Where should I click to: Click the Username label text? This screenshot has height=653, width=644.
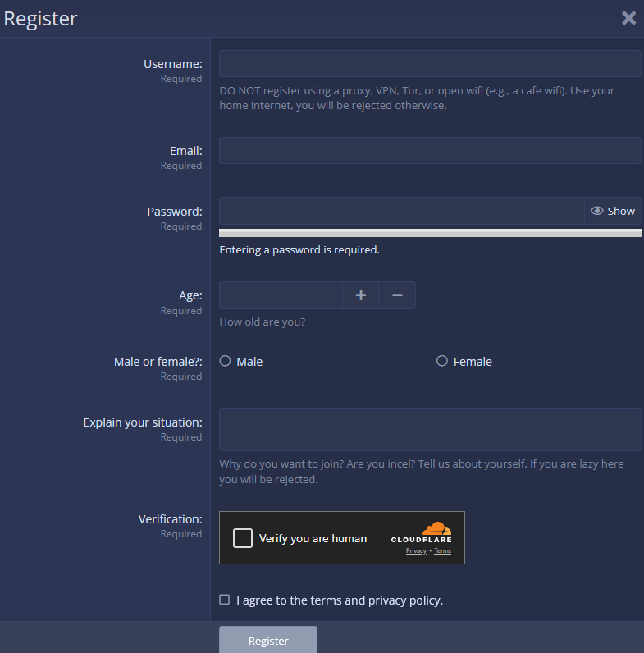point(172,64)
